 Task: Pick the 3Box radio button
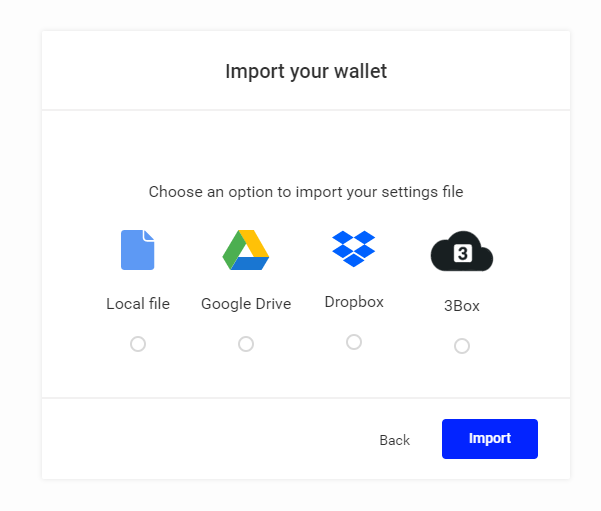[x=462, y=346]
